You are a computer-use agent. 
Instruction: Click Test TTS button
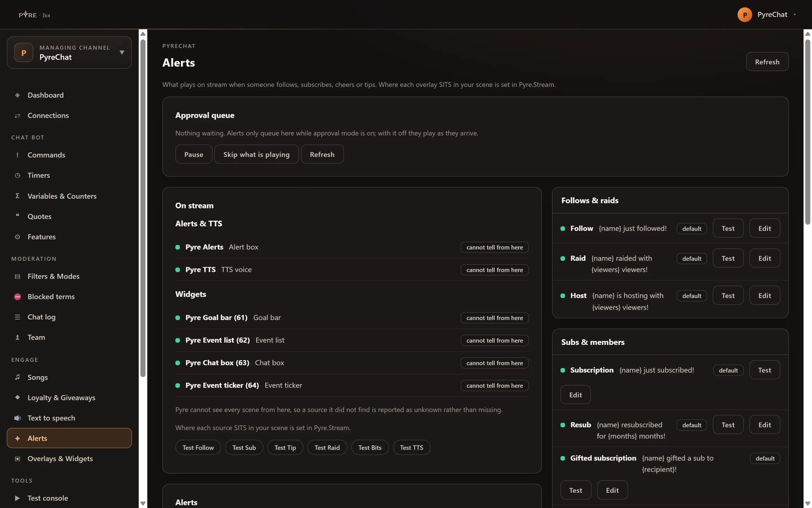[x=411, y=448]
